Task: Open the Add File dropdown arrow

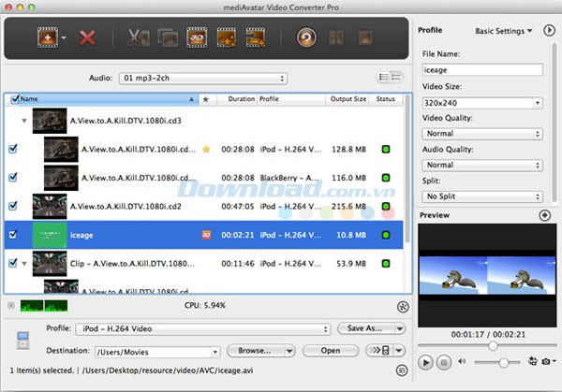Action: coord(64,37)
